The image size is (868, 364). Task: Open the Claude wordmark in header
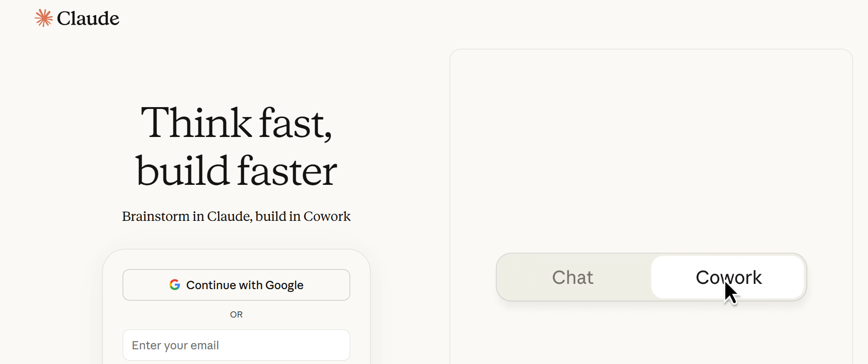pyautogui.click(x=88, y=18)
